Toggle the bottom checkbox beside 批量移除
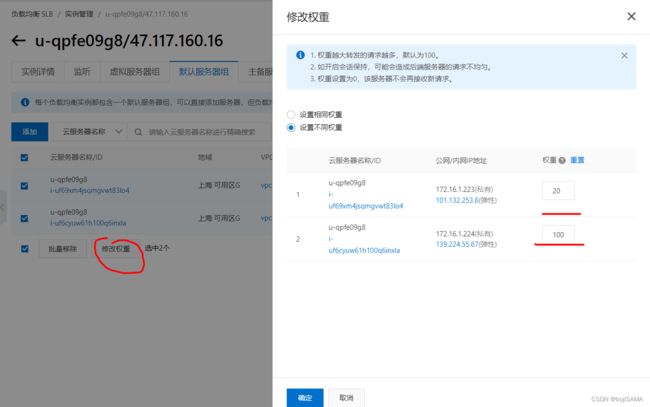Viewport: 650px width, 407px height. 25,249
